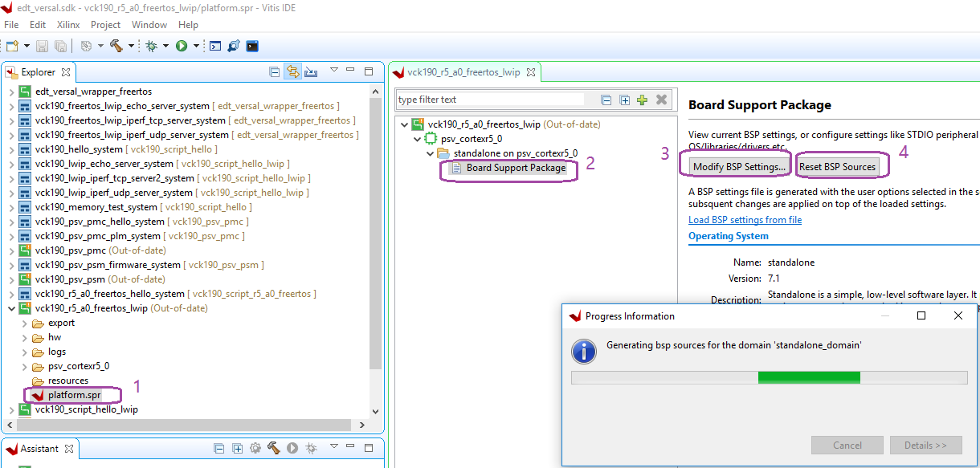980x468 pixels.
Task: Maximize the Explorer view
Action: (369, 71)
